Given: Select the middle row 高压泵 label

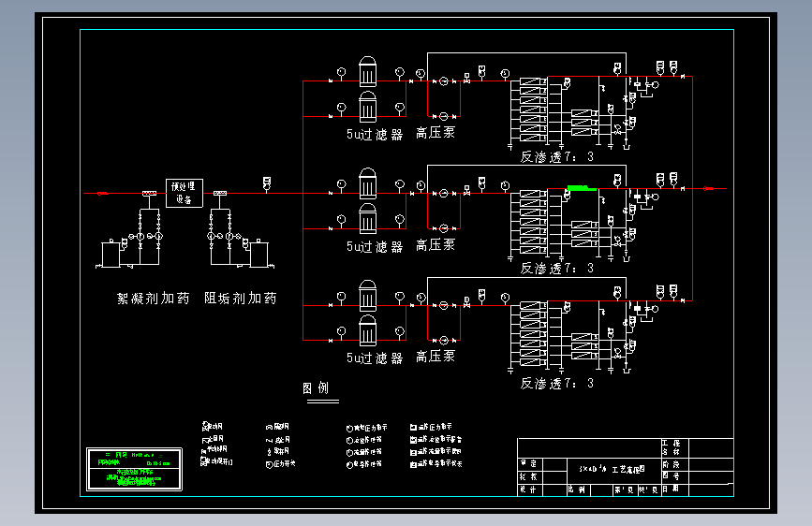Looking at the screenshot, I should [x=436, y=245].
